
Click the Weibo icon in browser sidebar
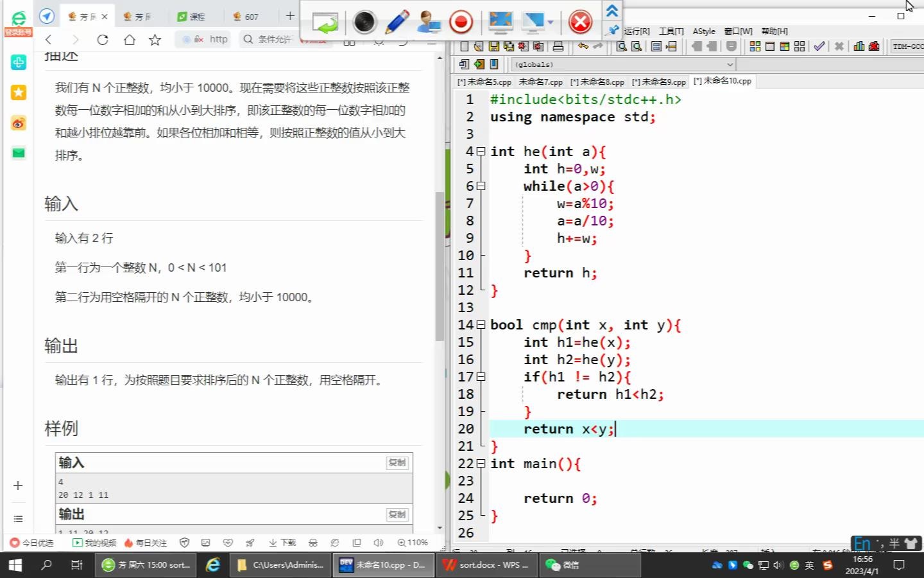[19, 123]
